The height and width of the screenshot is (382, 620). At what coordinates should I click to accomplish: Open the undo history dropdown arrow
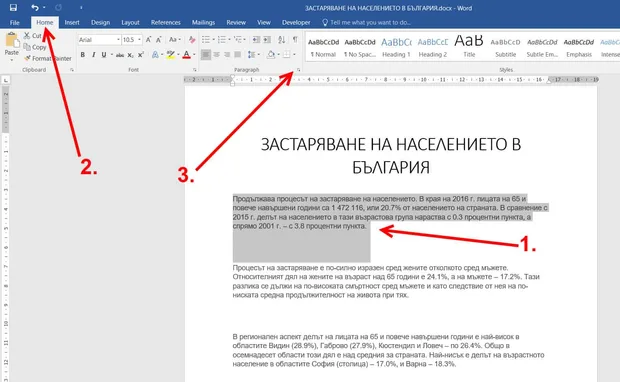pyautogui.click(x=44, y=8)
